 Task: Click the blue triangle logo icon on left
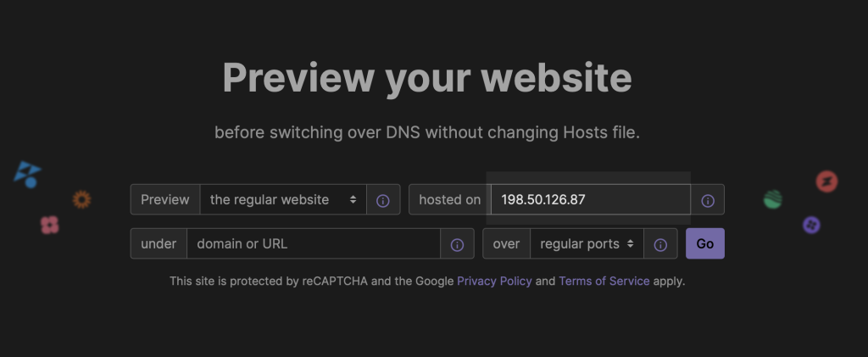click(27, 175)
